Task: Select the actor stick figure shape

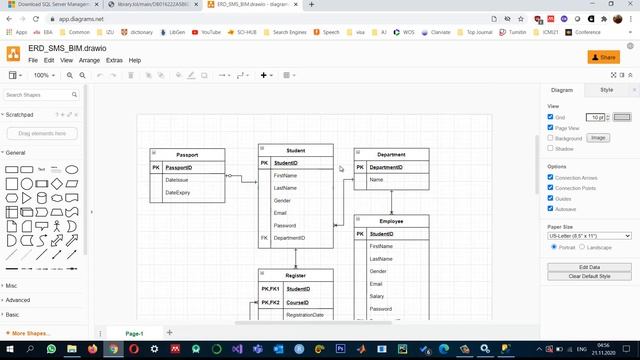Action: click(x=57, y=226)
